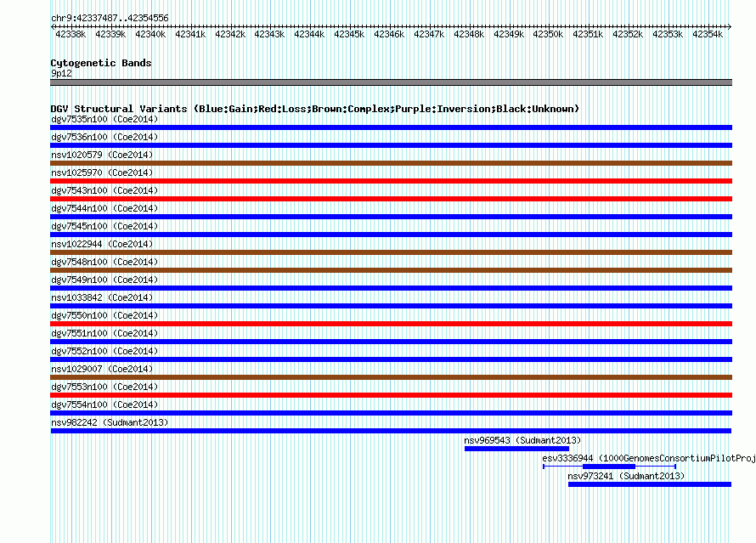Click the chr9:42337487..42354556 region label

click(110, 19)
